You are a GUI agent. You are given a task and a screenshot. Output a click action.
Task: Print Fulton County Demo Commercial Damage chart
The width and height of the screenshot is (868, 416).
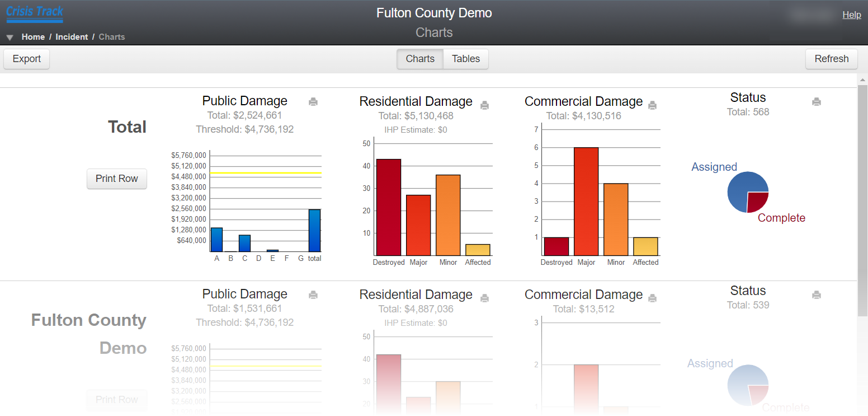pos(652,298)
